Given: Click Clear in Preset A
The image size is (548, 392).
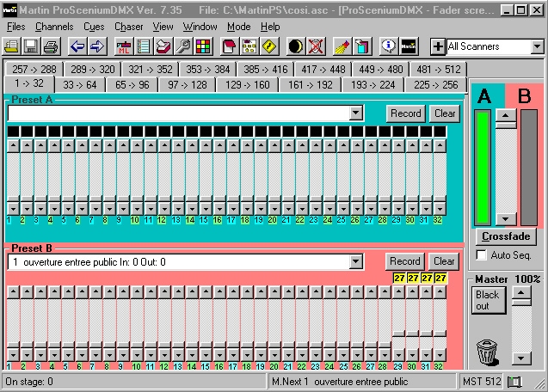Looking at the screenshot, I should point(445,113).
